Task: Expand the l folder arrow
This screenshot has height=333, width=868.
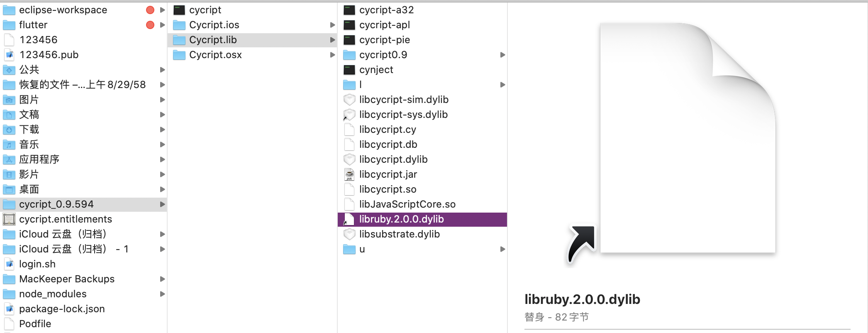Action: [502, 85]
